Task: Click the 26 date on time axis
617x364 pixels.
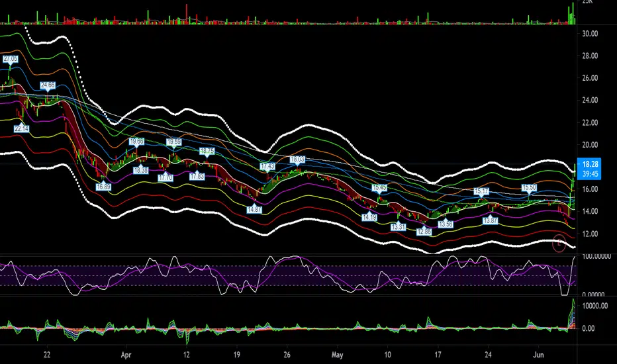Action: pos(287,355)
